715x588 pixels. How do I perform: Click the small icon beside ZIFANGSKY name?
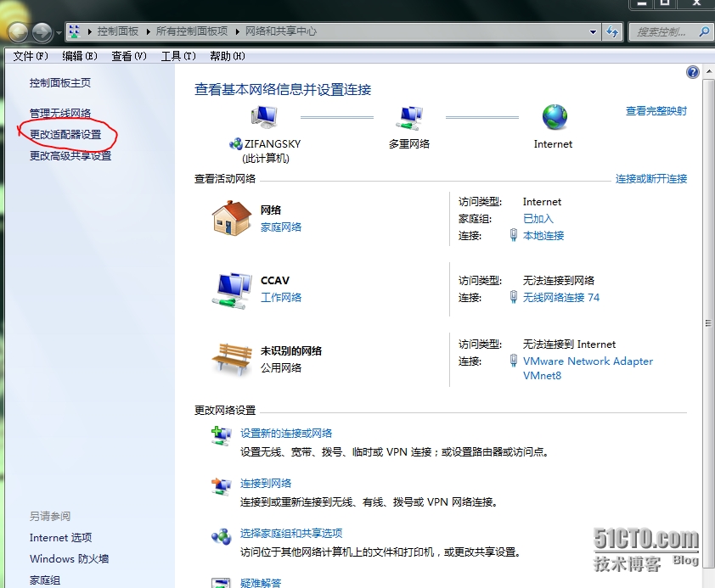[236, 144]
